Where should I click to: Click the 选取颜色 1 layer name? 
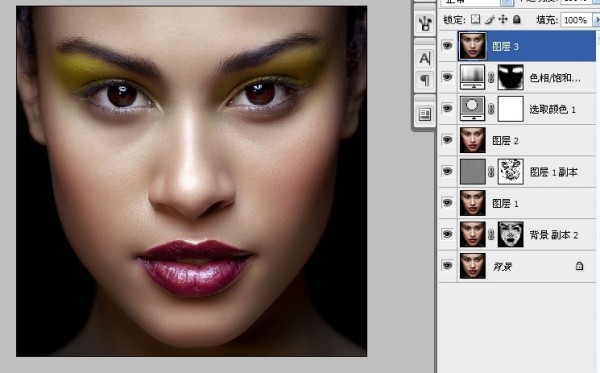pos(553,109)
